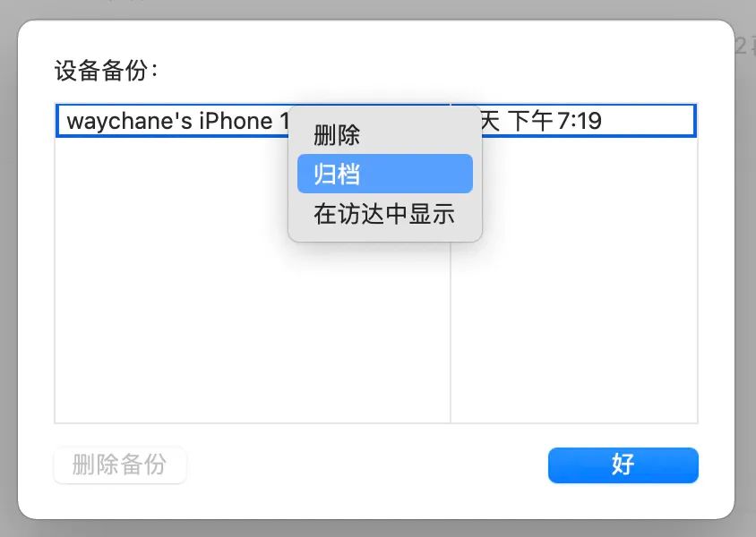The height and width of the screenshot is (537, 756).
Task: Click the divider between name and date columns
Action: 451,332
